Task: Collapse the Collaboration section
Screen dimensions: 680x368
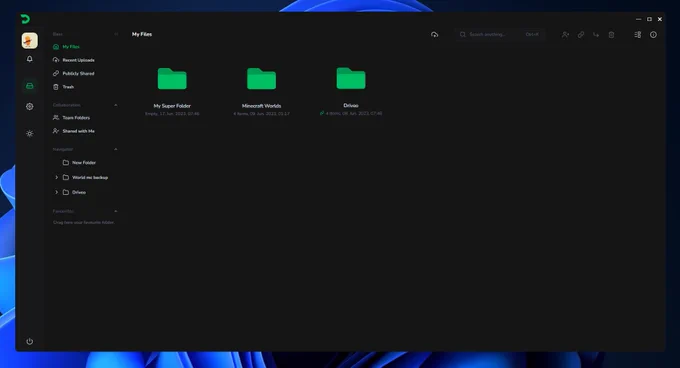Action: pos(116,105)
